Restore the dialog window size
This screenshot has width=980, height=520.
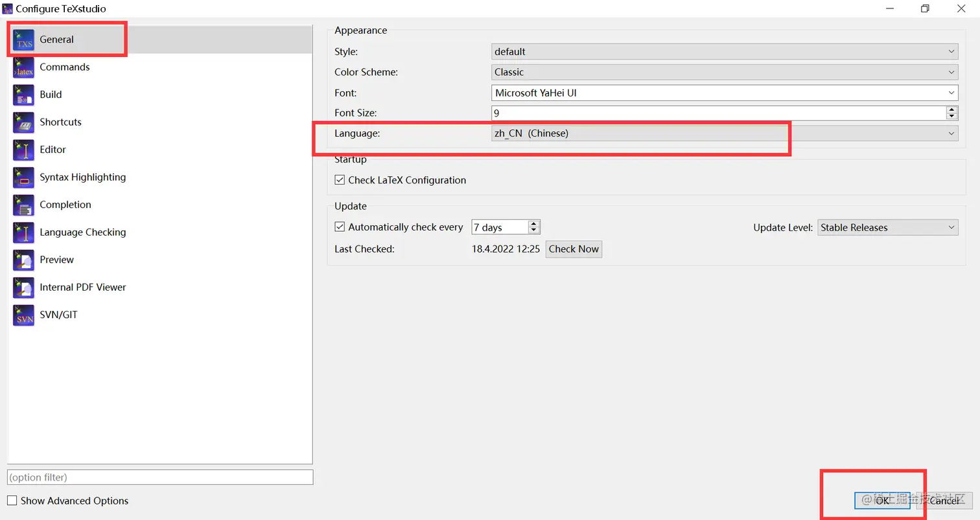click(925, 8)
